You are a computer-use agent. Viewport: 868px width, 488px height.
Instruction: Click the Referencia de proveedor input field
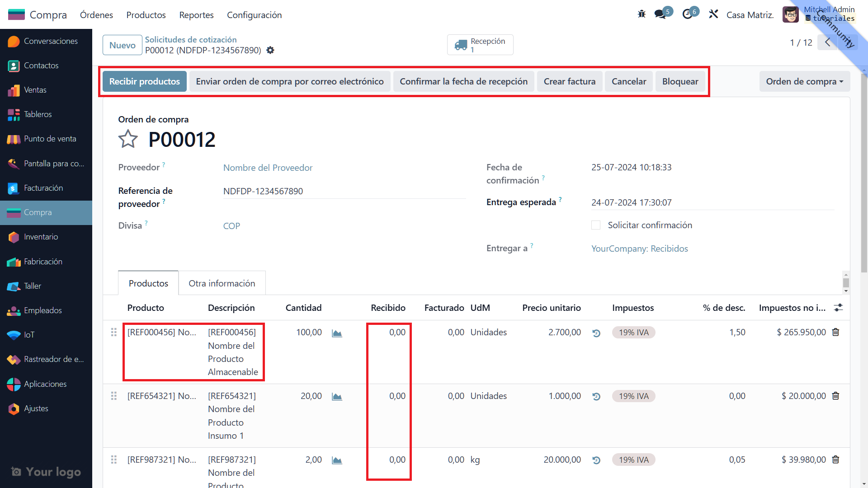(x=344, y=191)
